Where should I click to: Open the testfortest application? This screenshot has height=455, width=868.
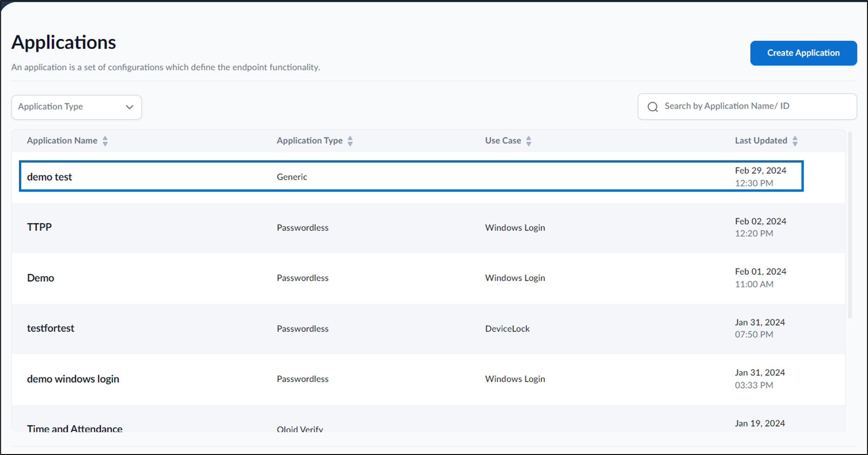(x=50, y=328)
